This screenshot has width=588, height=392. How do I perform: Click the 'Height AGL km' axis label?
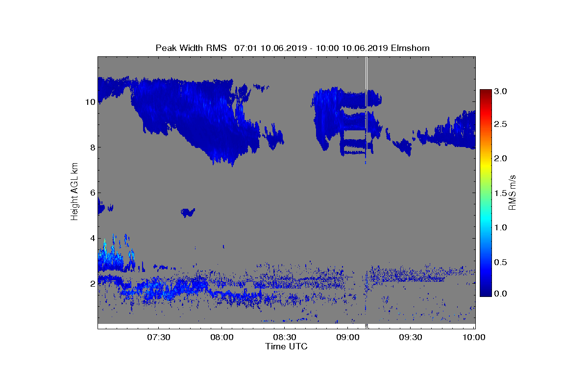(75, 193)
